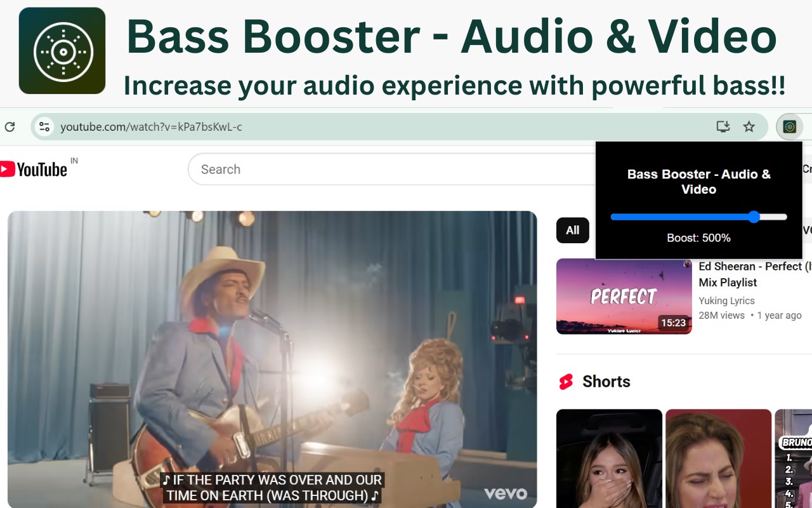Select the All filter chip

click(573, 231)
